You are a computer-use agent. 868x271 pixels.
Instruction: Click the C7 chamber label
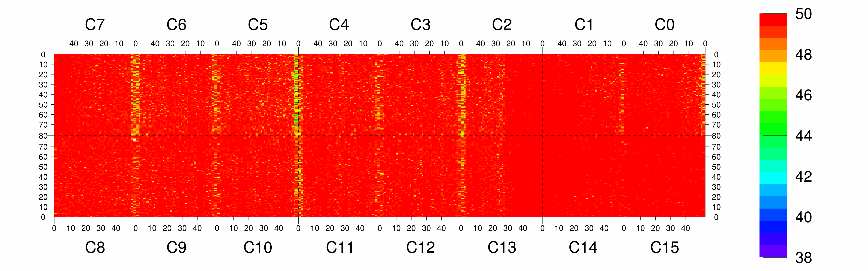[x=95, y=24]
